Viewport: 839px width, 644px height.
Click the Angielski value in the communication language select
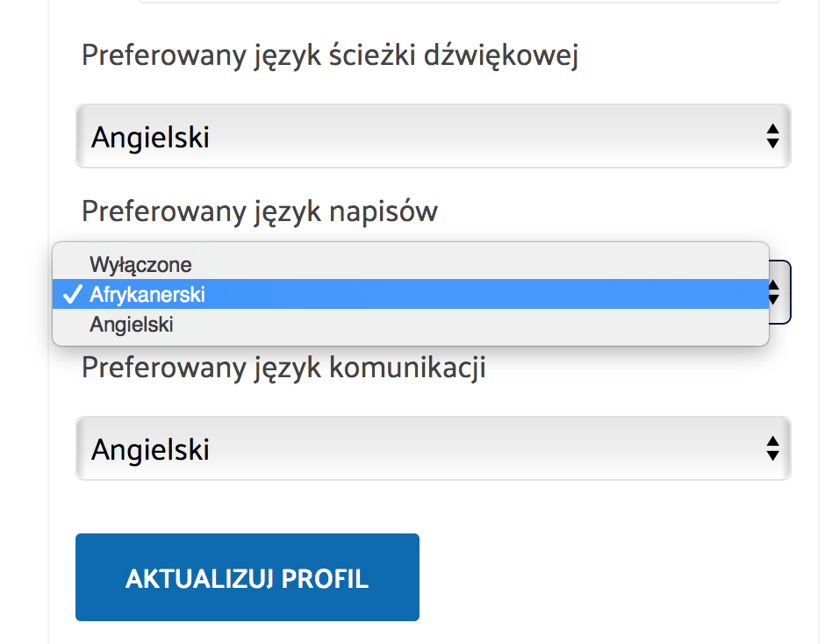[151, 449]
